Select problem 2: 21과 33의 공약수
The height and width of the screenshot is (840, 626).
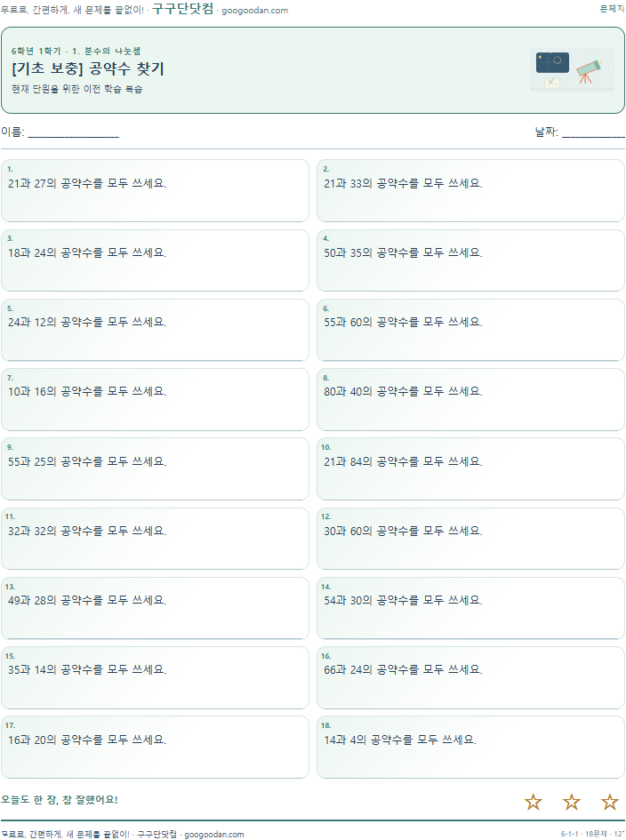[x=470, y=191]
